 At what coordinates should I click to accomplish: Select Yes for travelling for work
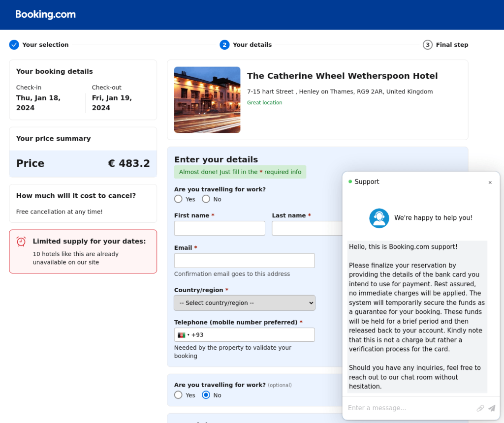[x=178, y=199]
